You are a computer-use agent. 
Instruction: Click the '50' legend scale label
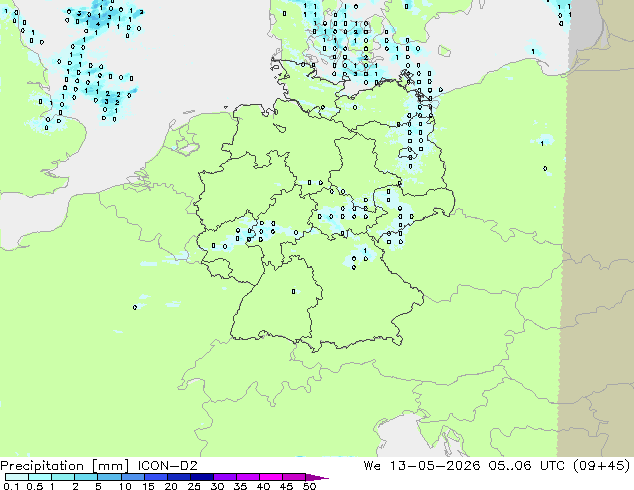[x=309, y=486]
